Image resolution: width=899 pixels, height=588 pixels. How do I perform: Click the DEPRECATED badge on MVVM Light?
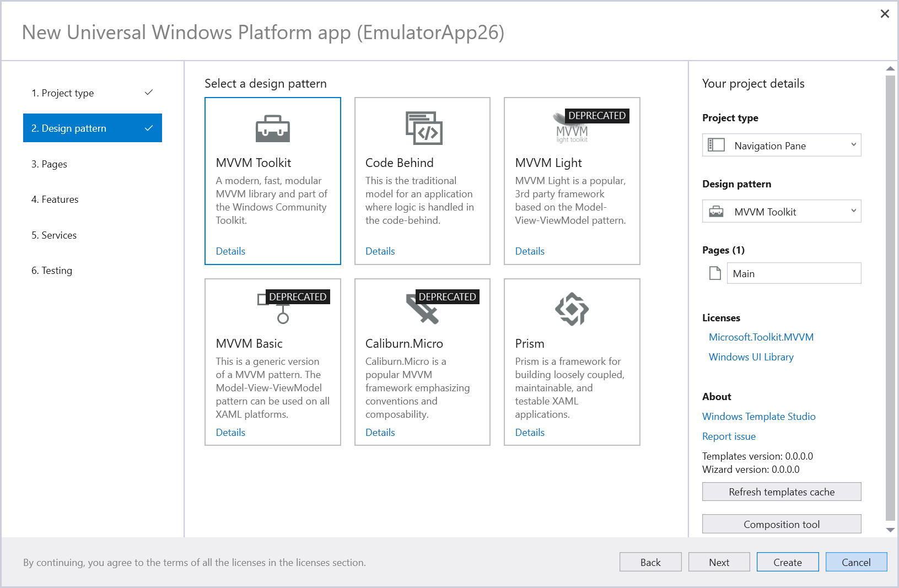[597, 116]
